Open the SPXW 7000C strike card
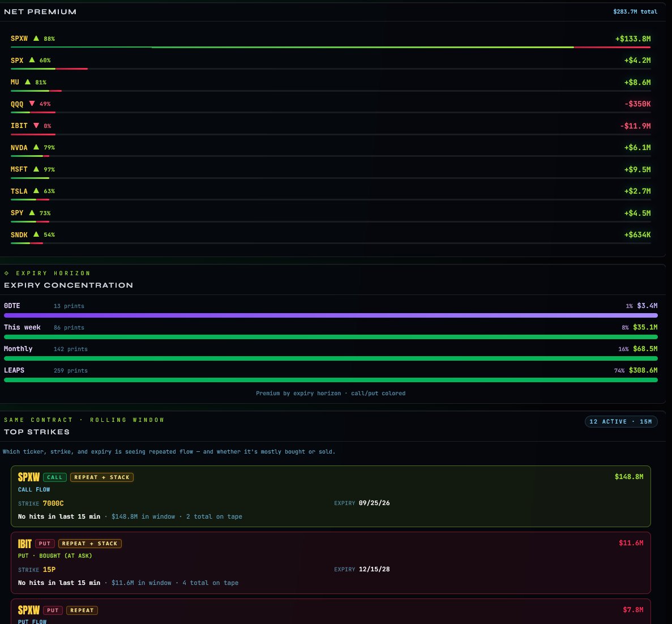Viewport: 672px width, 624px height. pyautogui.click(x=331, y=496)
